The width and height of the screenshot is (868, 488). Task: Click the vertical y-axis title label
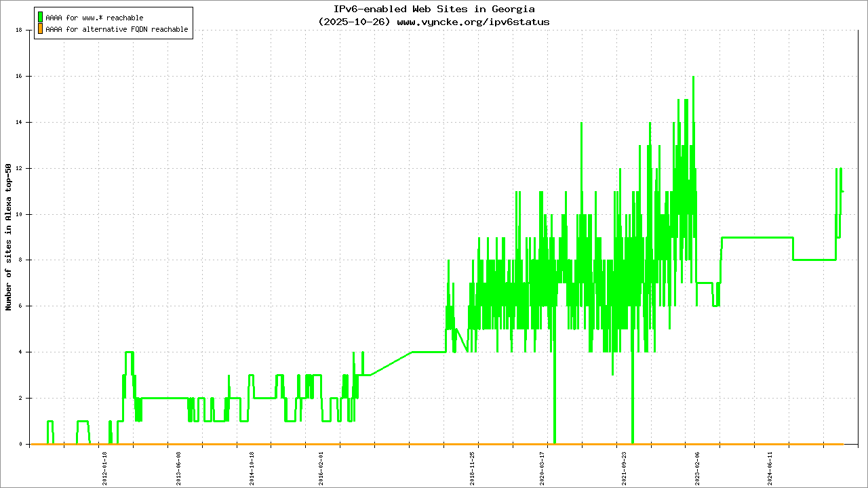tap(9, 237)
